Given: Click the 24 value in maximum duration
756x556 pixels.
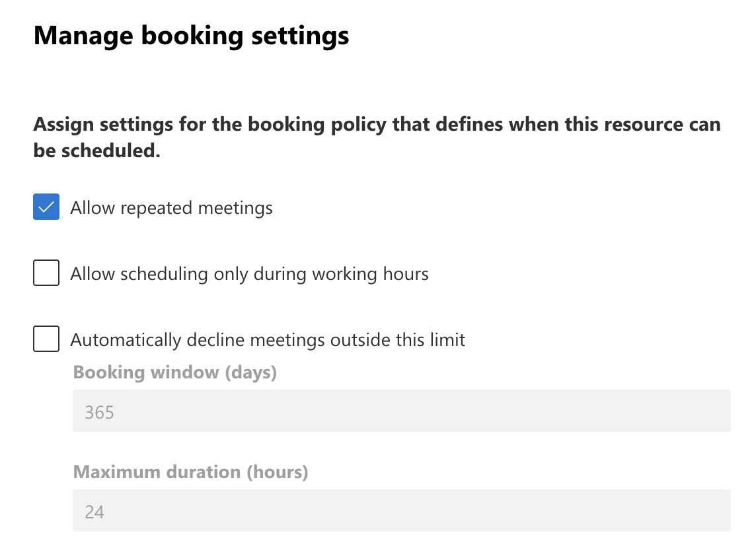Looking at the screenshot, I should point(94,512).
